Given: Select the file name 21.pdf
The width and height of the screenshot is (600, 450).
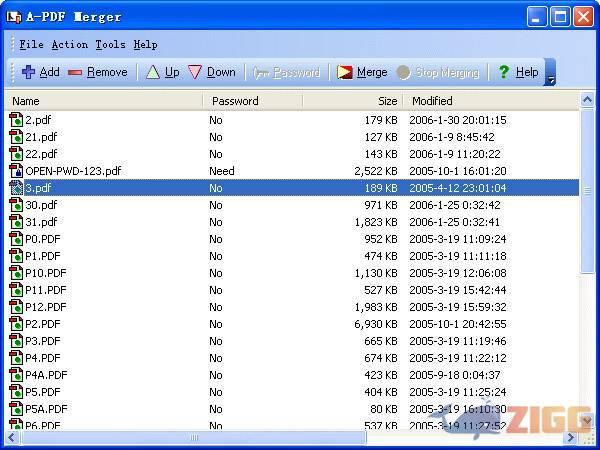Looking at the screenshot, I should coord(41,137).
